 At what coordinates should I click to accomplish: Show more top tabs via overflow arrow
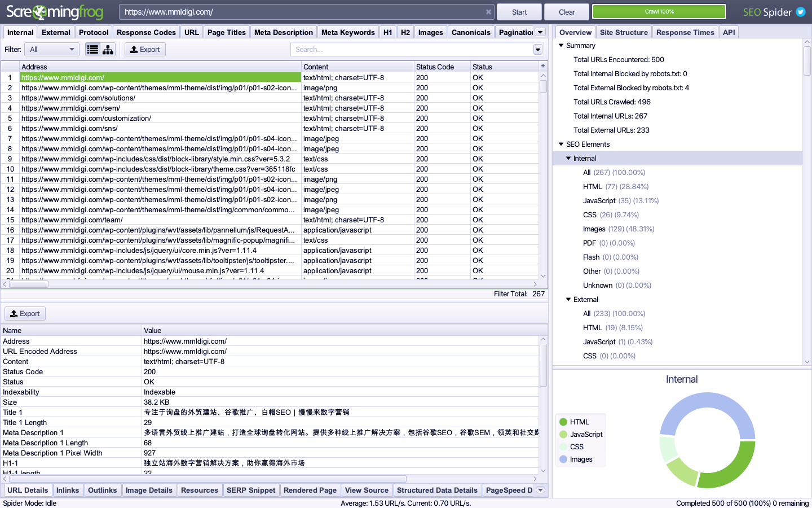(x=540, y=32)
